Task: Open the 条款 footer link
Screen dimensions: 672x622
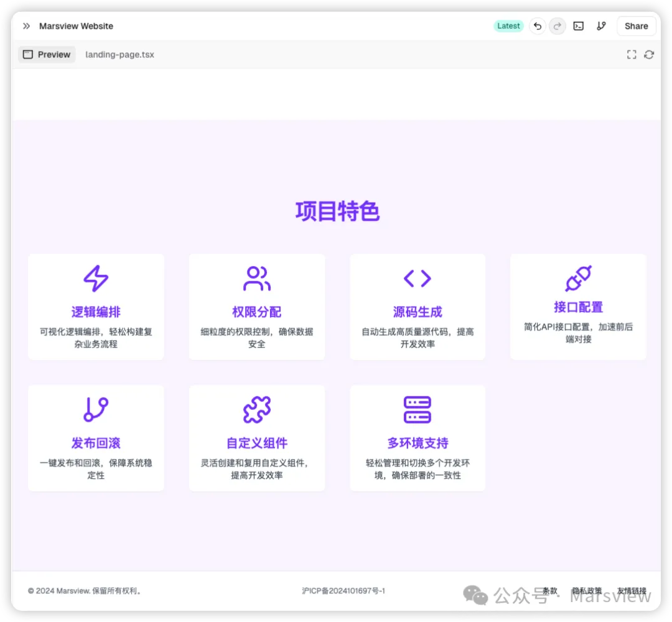Action: (x=550, y=591)
